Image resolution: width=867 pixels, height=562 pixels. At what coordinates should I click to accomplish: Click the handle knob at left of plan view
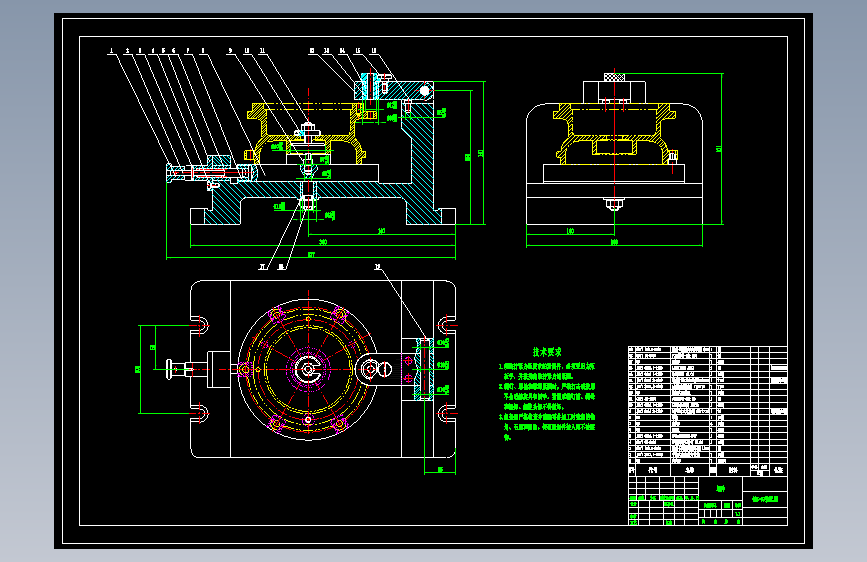click(x=170, y=369)
